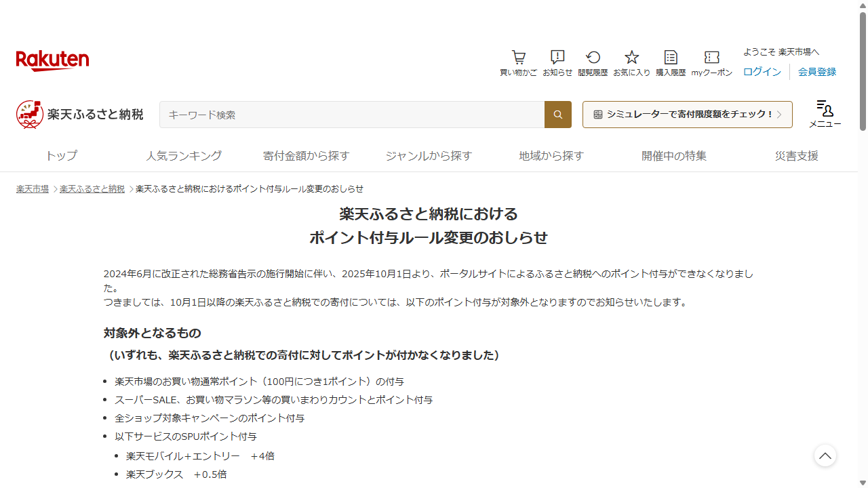Click the bullet 全ショップ対象キャンペーンのポイント付与

(x=210, y=418)
